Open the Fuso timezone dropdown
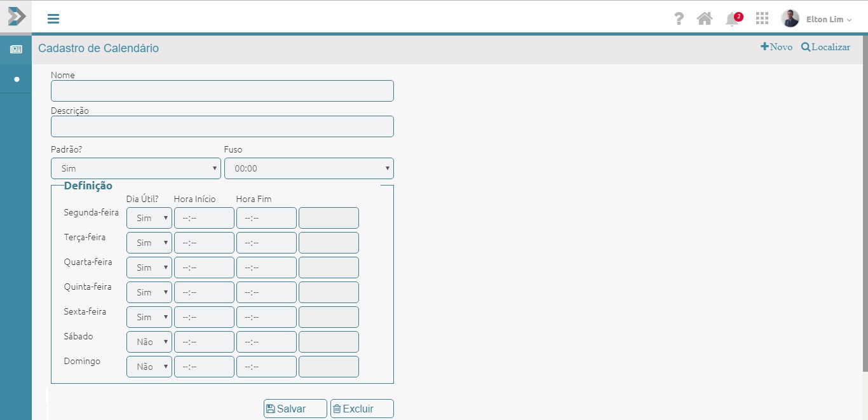 pos(309,168)
